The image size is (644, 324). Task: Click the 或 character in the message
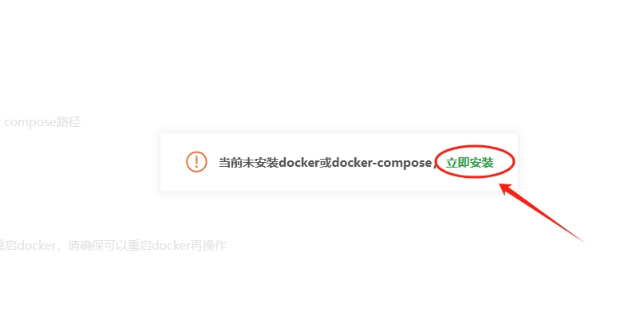point(326,163)
